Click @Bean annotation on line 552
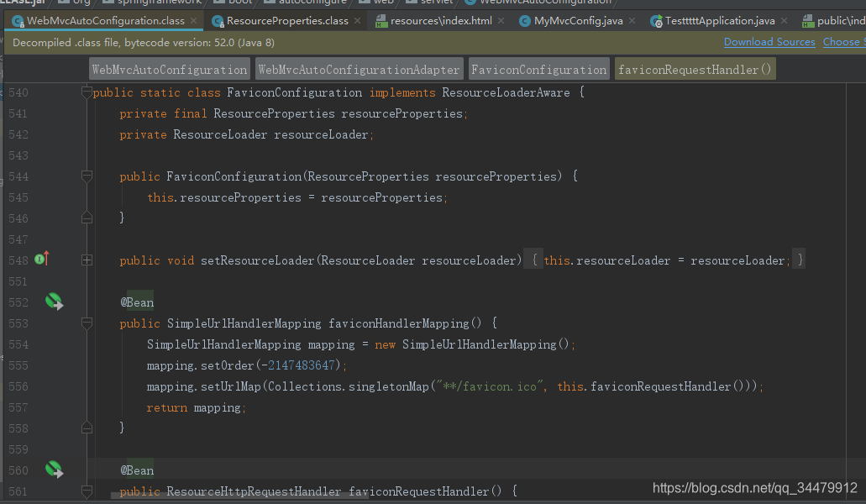 (137, 302)
